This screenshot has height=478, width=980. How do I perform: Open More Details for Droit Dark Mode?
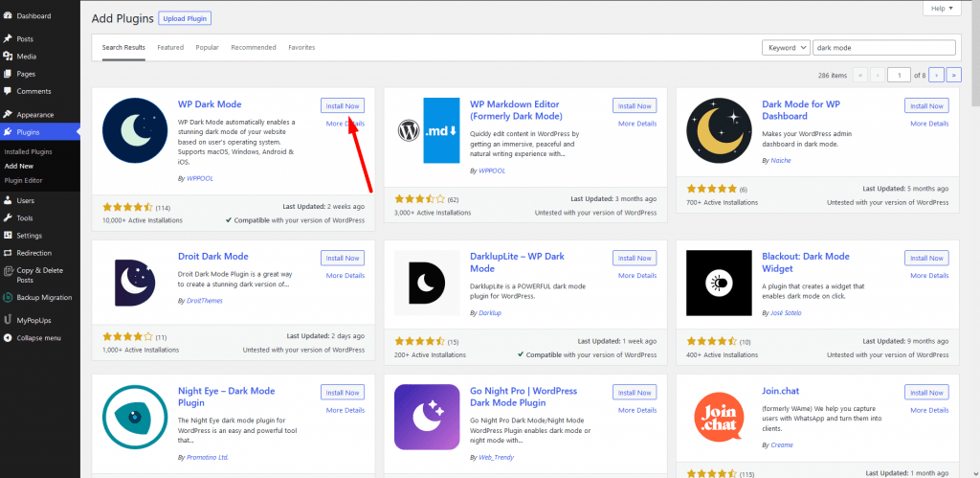(x=345, y=276)
